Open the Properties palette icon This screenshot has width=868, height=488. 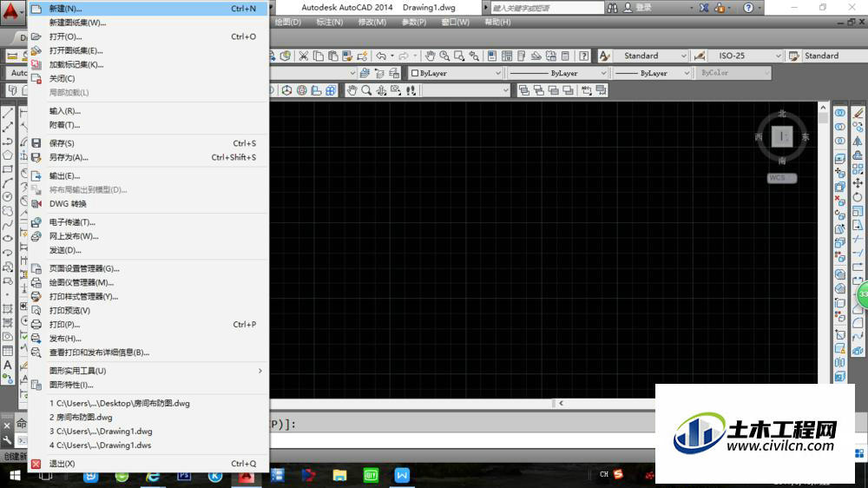tap(492, 56)
